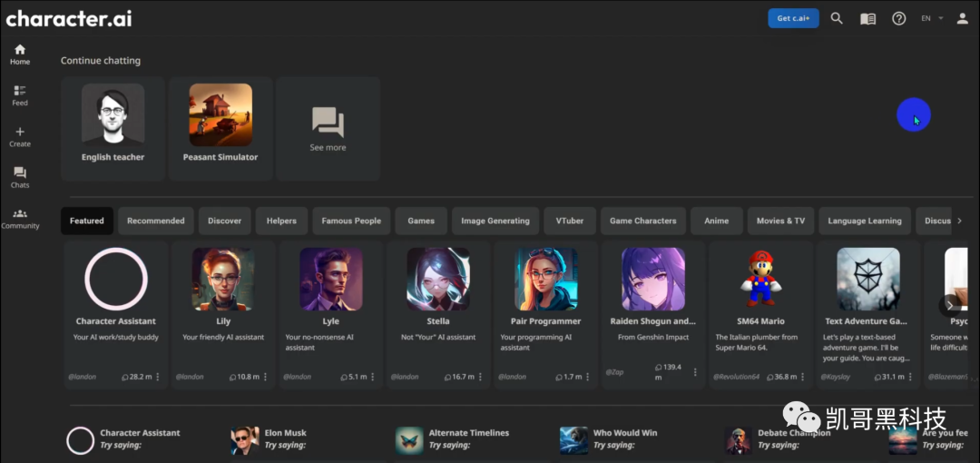Click the 36.8 m chat count
Viewport: 980px width, 463px height.
(782, 377)
